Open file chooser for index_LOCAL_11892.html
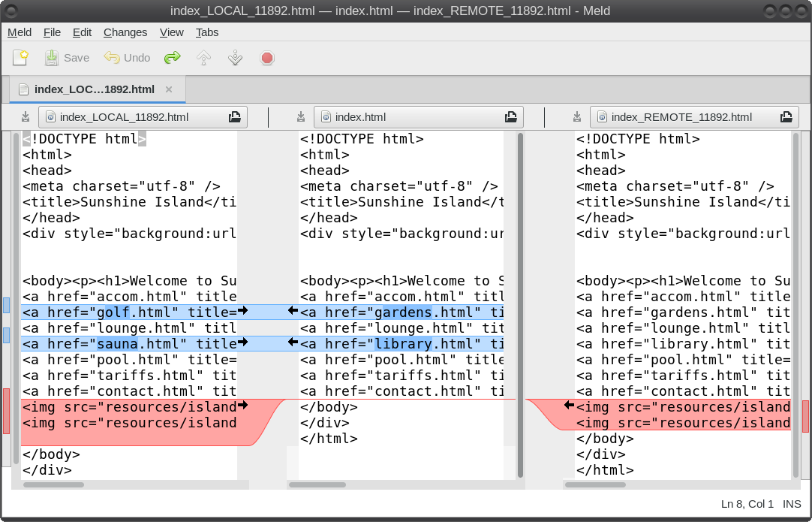The height and width of the screenshot is (522, 812). [143, 117]
